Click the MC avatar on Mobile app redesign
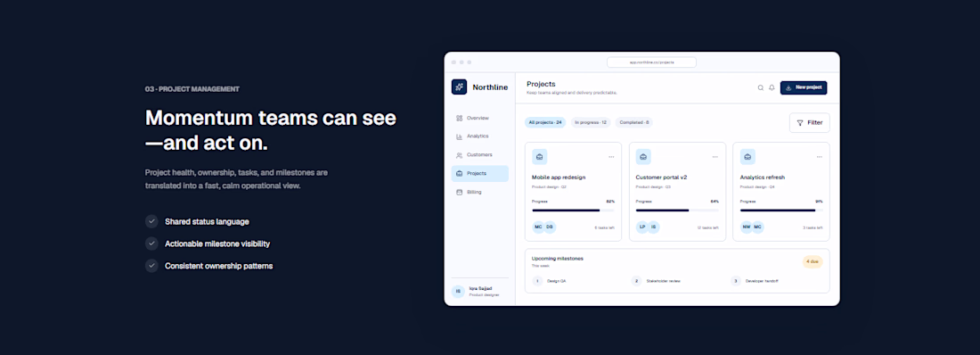 (x=538, y=227)
